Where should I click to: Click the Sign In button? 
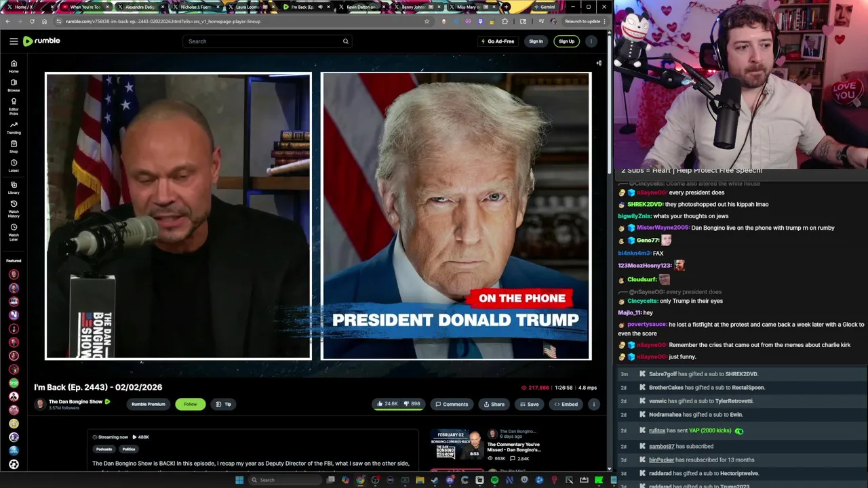tap(536, 41)
